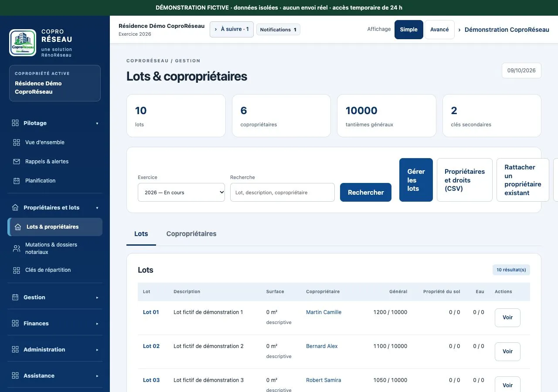Screen dimensions: 558x392
Task: Click the 10 résultat(s) badge
Action: (x=511, y=270)
